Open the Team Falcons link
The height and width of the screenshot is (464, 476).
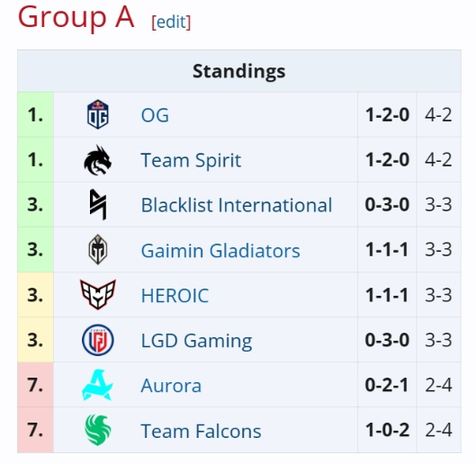[201, 431]
